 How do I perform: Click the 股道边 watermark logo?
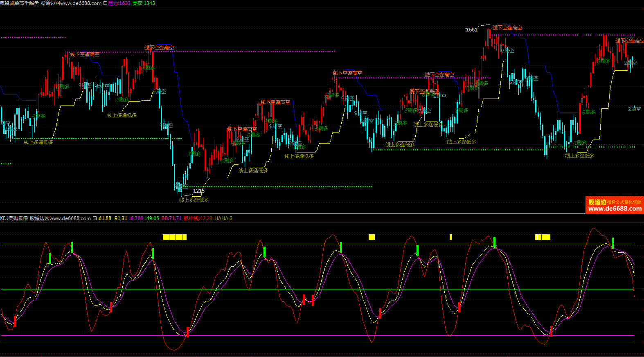point(597,202)
